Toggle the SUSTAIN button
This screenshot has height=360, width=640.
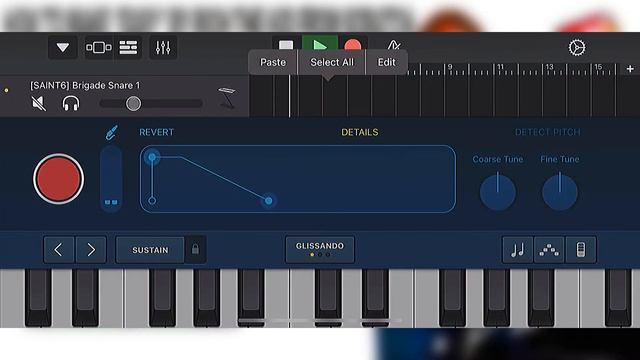150,249
